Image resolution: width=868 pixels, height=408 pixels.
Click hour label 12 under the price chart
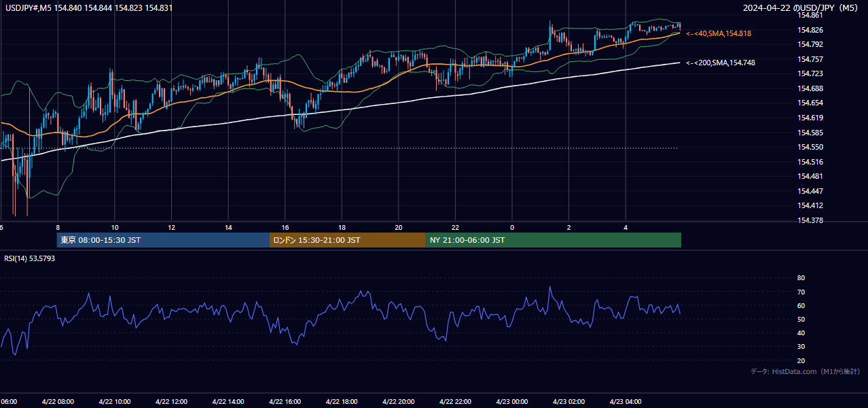pyautogui.click(x=172, y=227)
